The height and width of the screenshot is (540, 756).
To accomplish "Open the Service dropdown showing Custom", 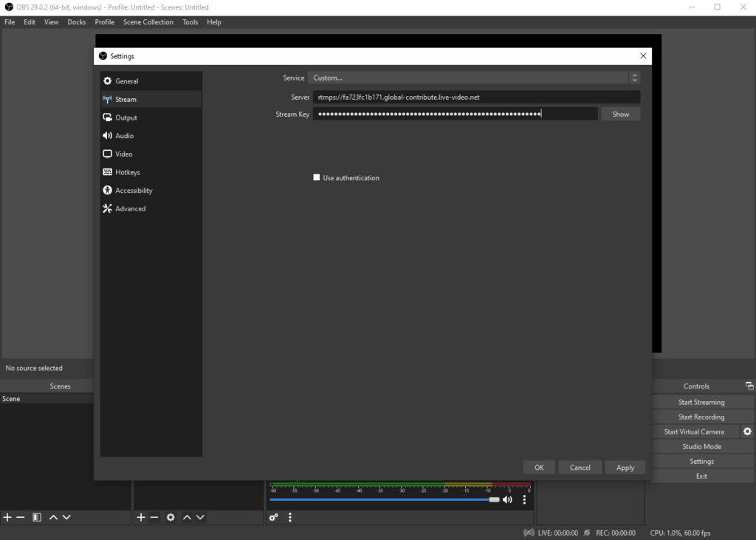I will tap(475, 78).
